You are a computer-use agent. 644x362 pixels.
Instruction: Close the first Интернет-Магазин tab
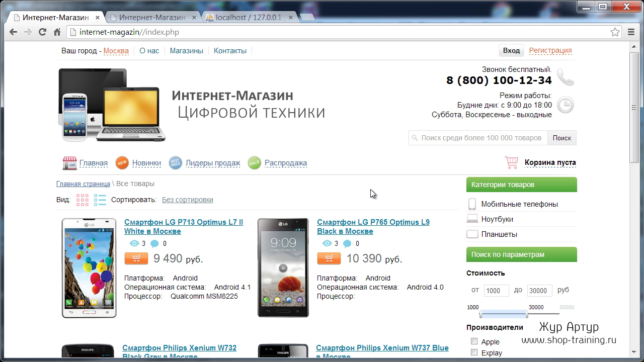pyautogui.click(x=98, y=18)
